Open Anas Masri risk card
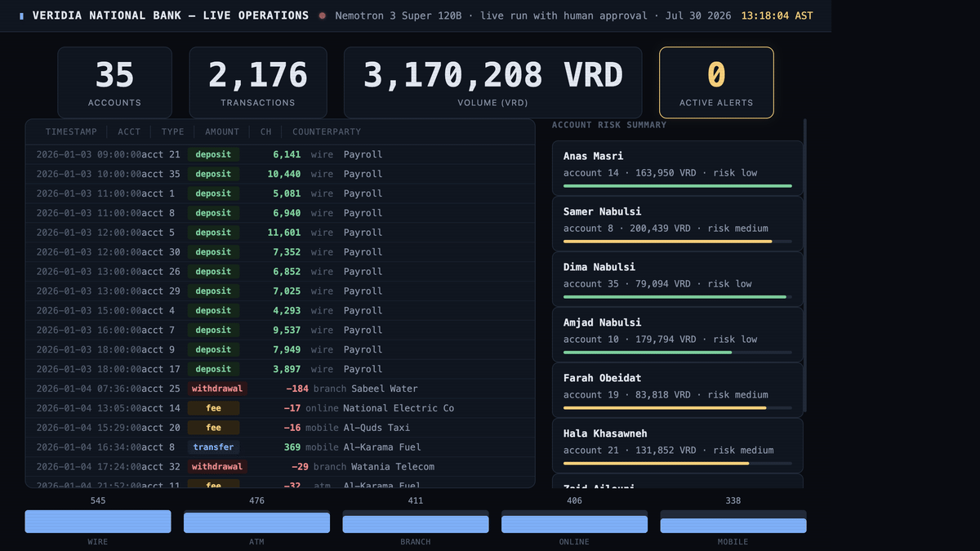 678,168
